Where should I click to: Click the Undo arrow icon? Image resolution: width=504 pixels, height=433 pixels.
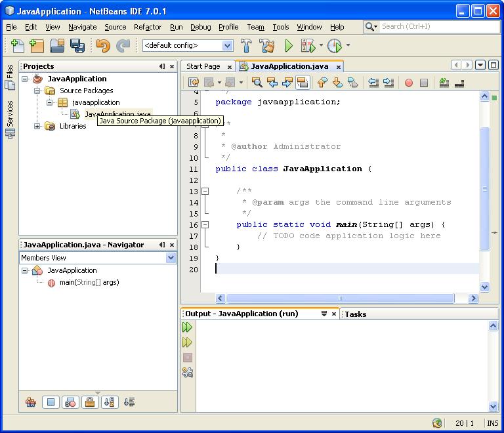pyautogui.click(x=103, y=46)
